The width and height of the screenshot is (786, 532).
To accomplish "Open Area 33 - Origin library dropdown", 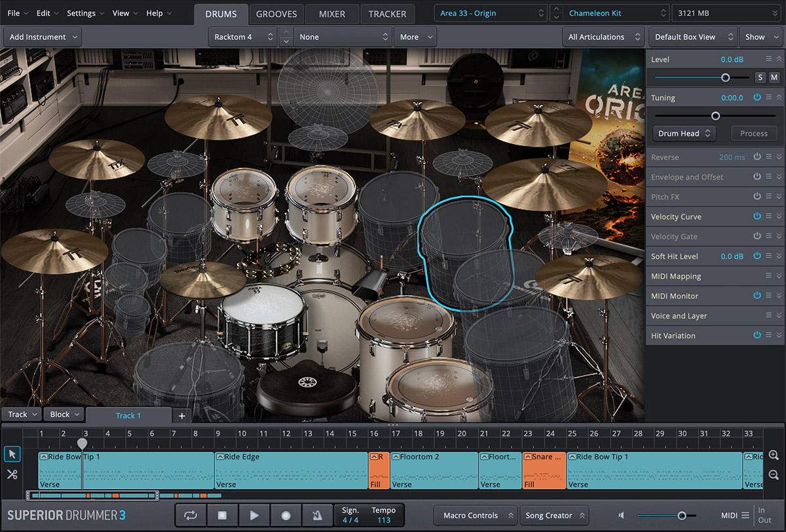I will (491, 13).
